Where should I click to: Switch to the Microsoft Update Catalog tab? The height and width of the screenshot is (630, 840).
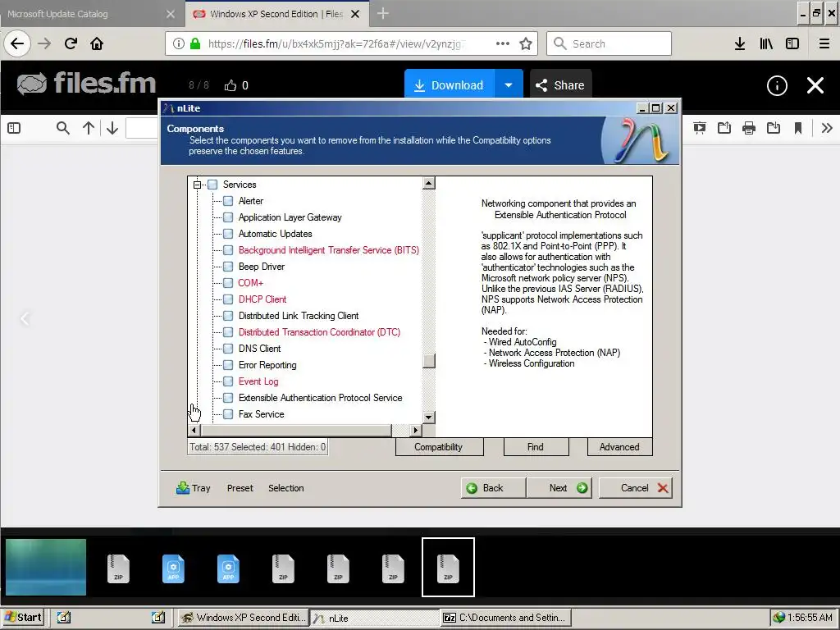tap(85, 14)
